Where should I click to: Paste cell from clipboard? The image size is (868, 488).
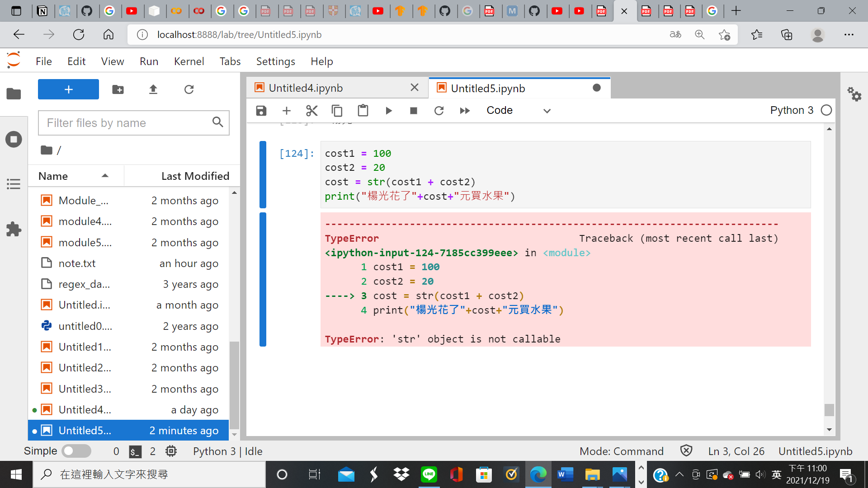363,110
